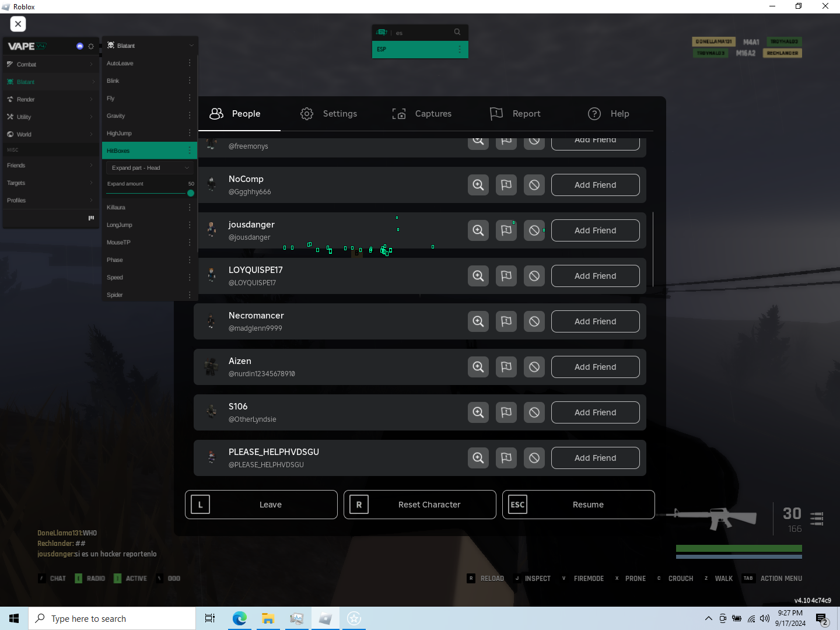Adjust the Expand amount slider handle
Image resolution: width=840 pixels, height=630 pixels.
pyautogui.click(x=191, y=193)
